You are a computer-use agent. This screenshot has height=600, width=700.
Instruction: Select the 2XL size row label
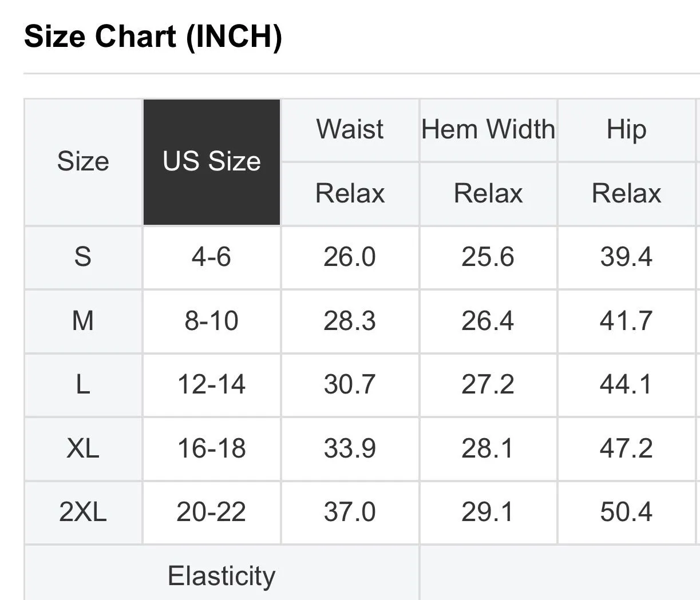click(x=83, y=512)
